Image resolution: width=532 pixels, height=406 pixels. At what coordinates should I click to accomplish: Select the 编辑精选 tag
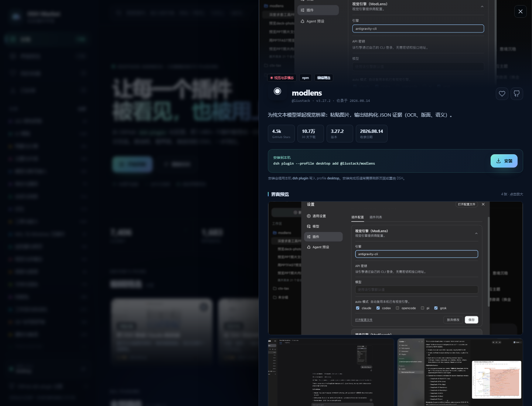coord(324,78)
